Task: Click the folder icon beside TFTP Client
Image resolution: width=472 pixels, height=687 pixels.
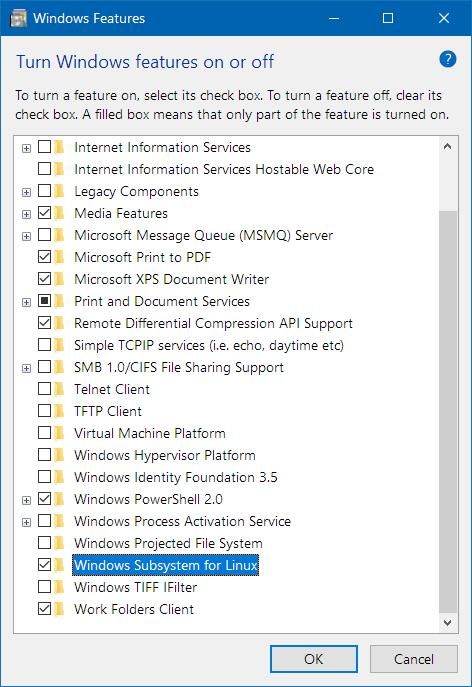Action: [x=59, y=411]
